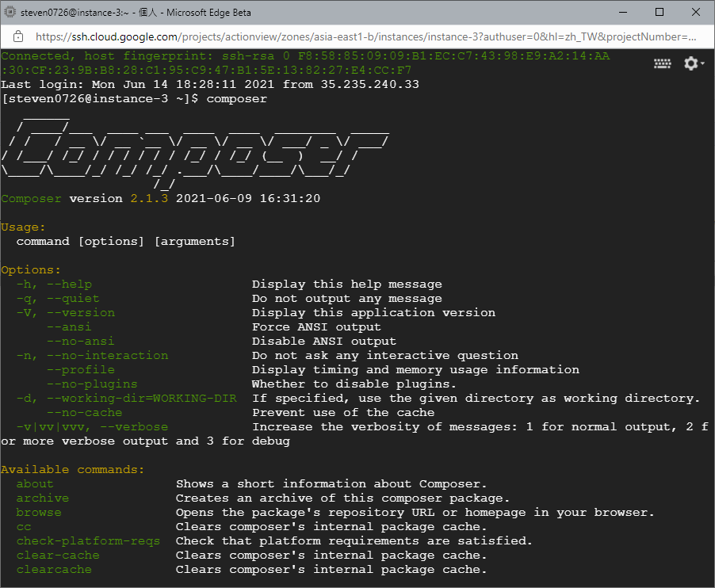Click the "--no-interaction" option text
The height and width of the screenshot is (588, 715).
coord(93,355)
